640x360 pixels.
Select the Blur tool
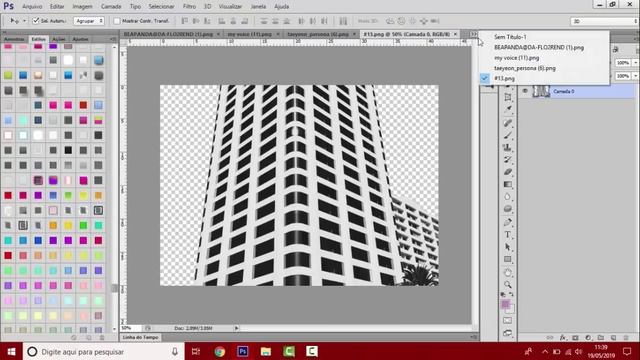tap(508, 196)
